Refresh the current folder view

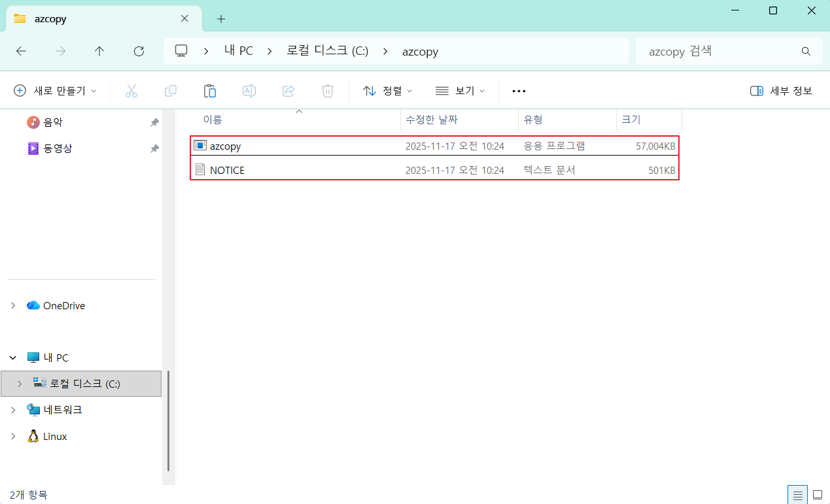coord(139,51)
